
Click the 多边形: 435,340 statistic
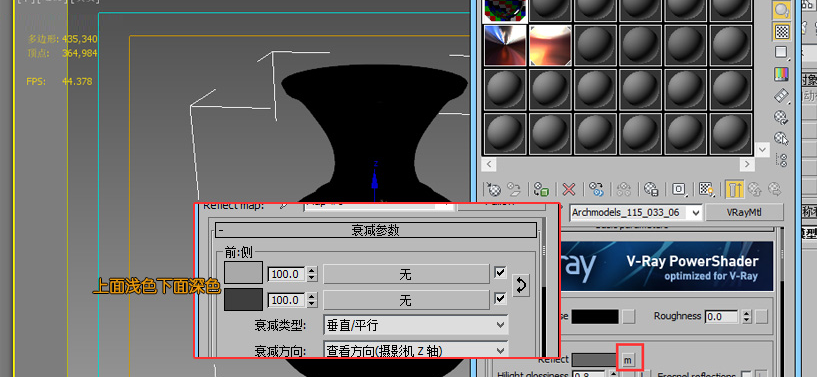[63, 39]
